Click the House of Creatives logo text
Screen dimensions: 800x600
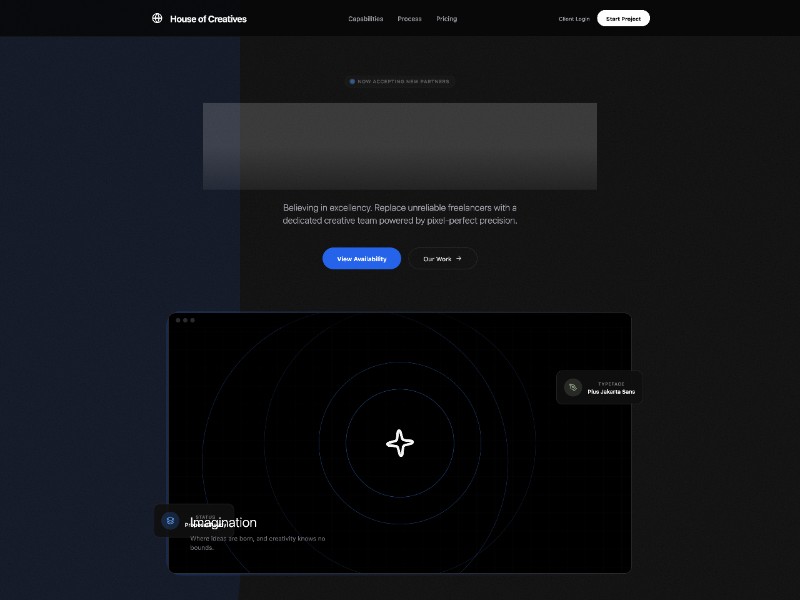(x=209, y=18)
